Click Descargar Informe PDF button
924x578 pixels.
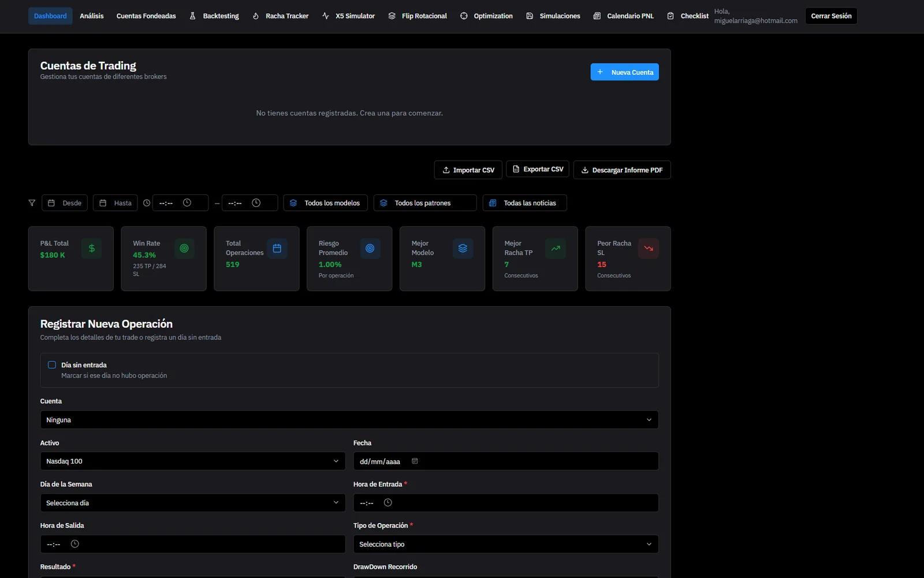click(622, 170)
